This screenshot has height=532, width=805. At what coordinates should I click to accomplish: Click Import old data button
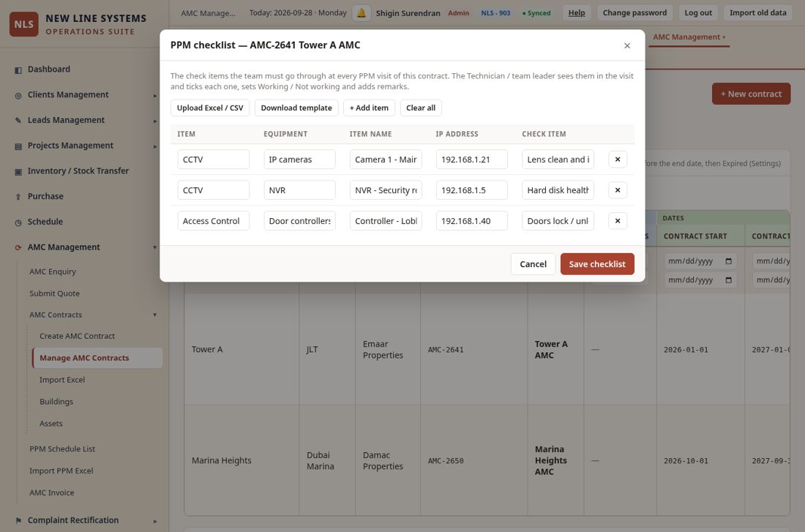click(x=757, y=13)
